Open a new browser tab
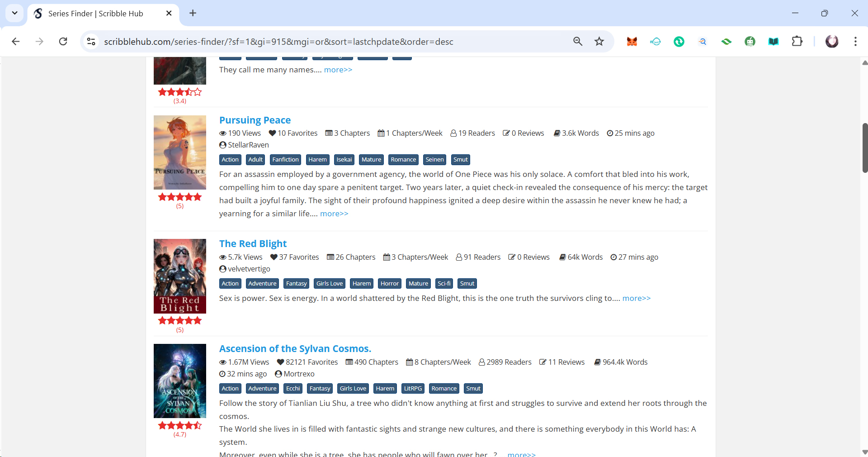The height and width of the screenshot is (457, 868). 193,13
